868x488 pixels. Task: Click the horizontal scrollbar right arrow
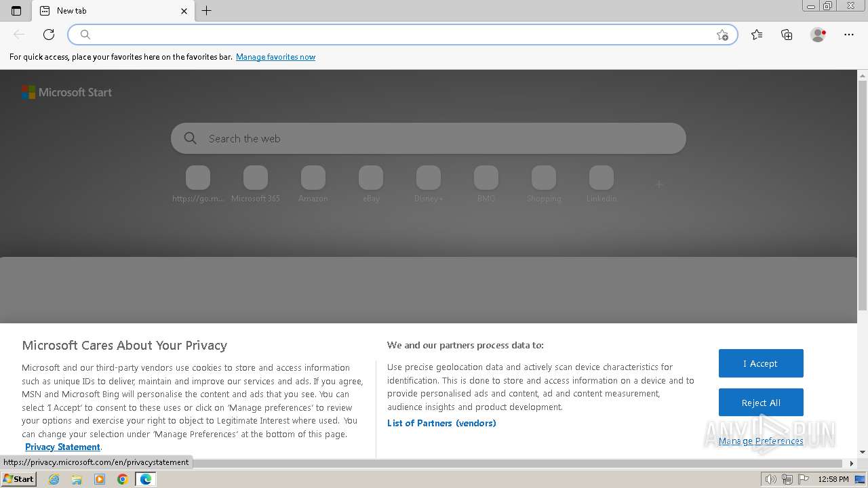[852, 464]
